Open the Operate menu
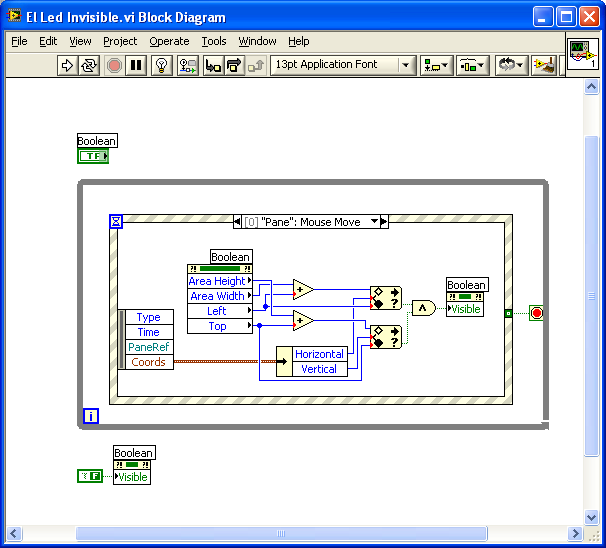 pos(169,41)
